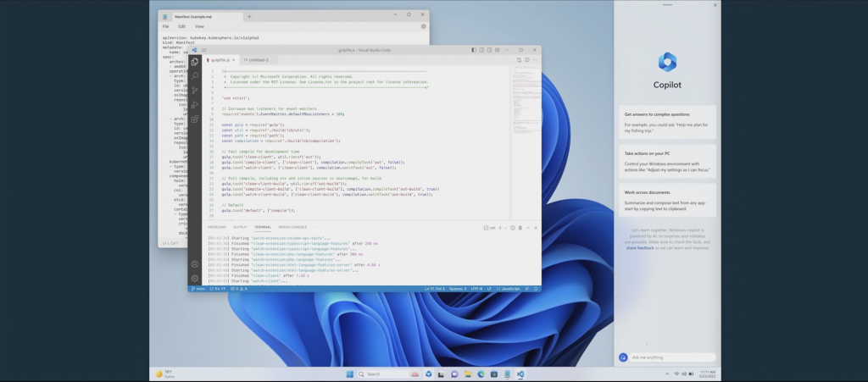Close the gulpfile.js tab
The height and width of the screenshot is (382, 868).
234,59
